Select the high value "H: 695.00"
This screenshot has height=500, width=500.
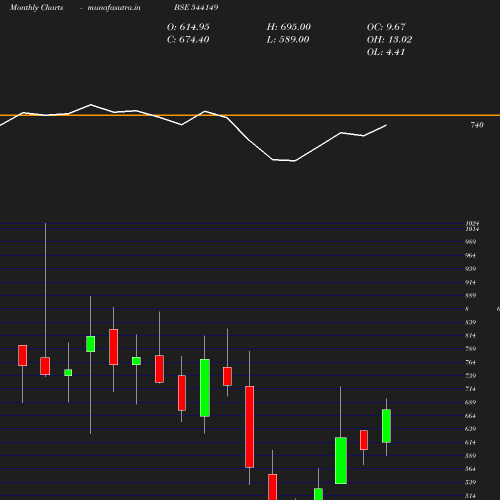289,27
